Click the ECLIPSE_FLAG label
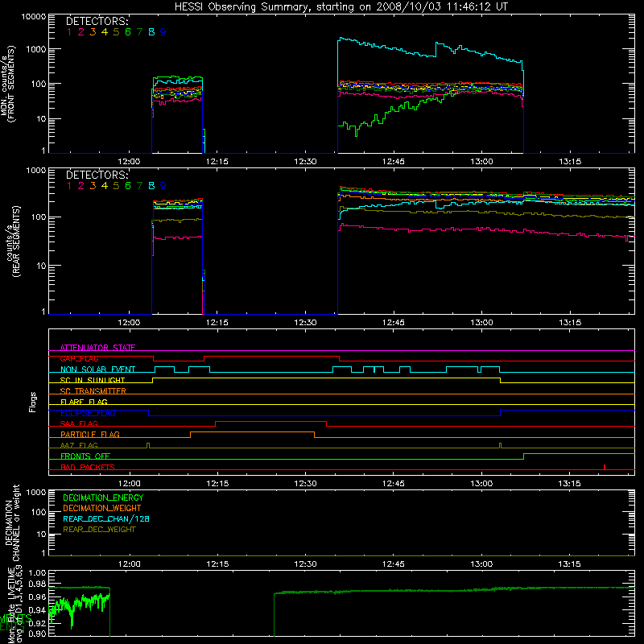This screenshot has height=644, width=644. [88, 413]
